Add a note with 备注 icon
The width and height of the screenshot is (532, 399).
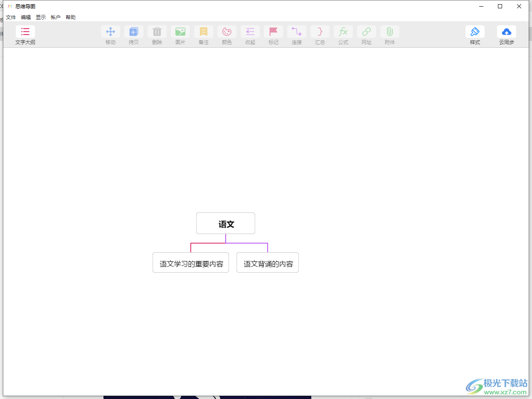(204, 32)
